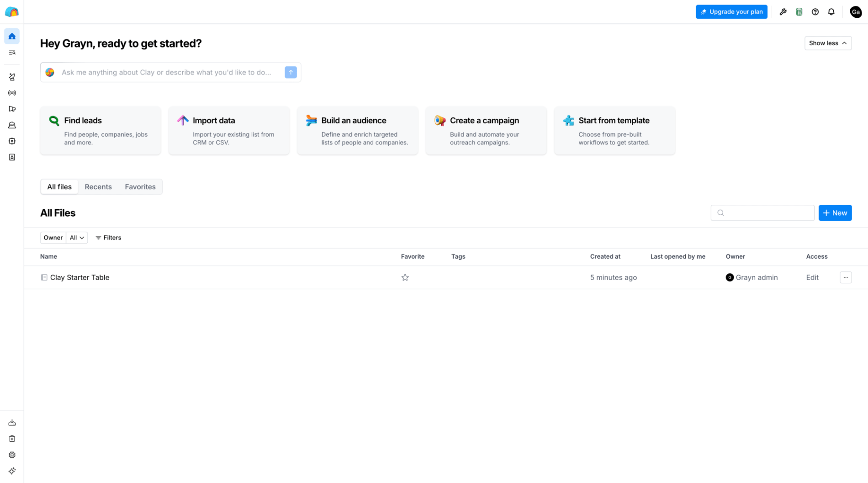Open the Build an audience card
Viewport: 868px width, 483px height.
358,131
